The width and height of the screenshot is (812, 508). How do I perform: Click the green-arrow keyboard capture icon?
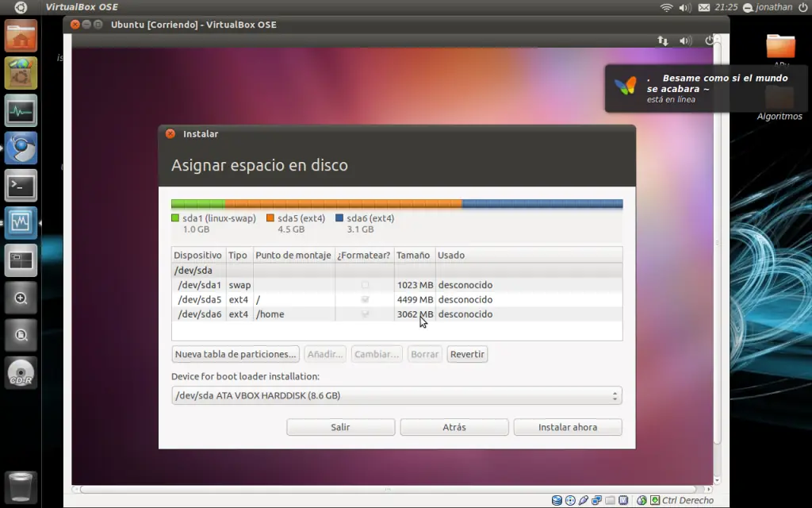point(655,500)
